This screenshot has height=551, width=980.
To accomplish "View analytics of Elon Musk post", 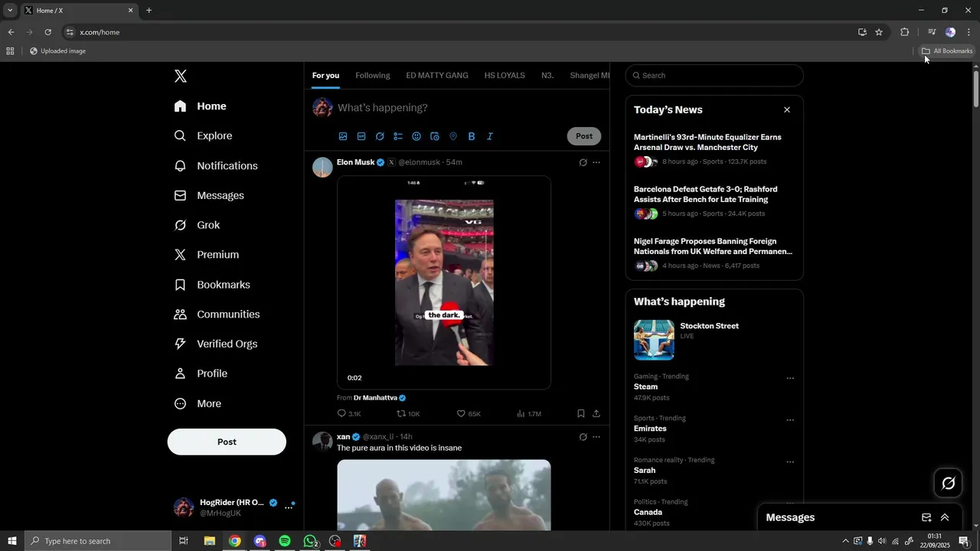I will tap(521, 413).
